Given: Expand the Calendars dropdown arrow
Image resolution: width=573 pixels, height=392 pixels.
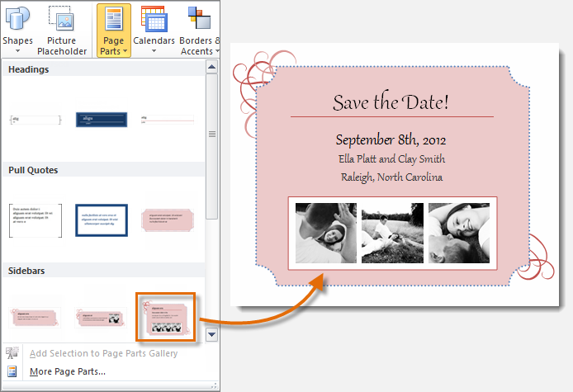Looking at the screenshot, I should 154,51.
